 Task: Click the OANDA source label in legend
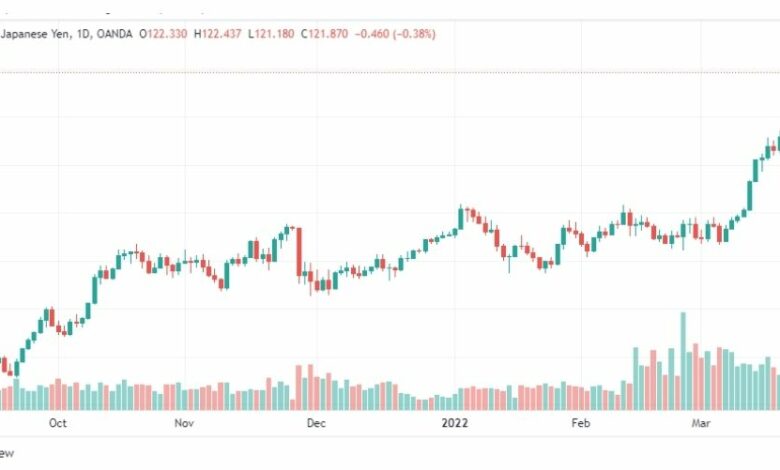114,34
